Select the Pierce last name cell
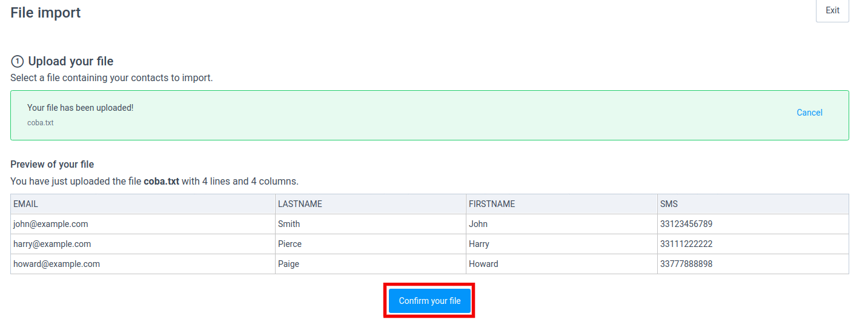 click(290, 244)
